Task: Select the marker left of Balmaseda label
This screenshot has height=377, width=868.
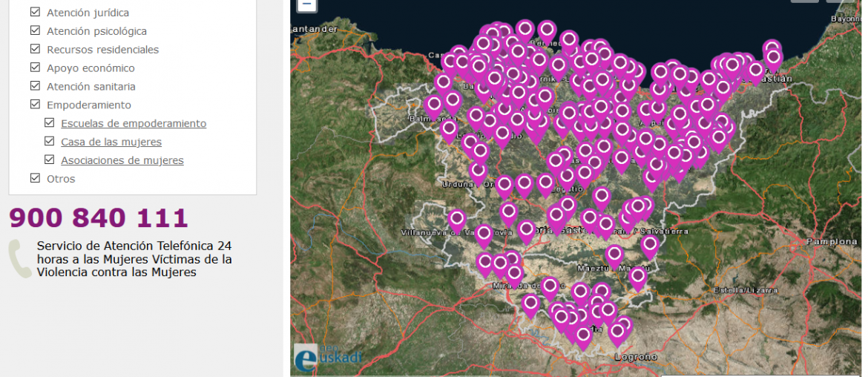Action: pyautogui.click(x=433, y=106)
